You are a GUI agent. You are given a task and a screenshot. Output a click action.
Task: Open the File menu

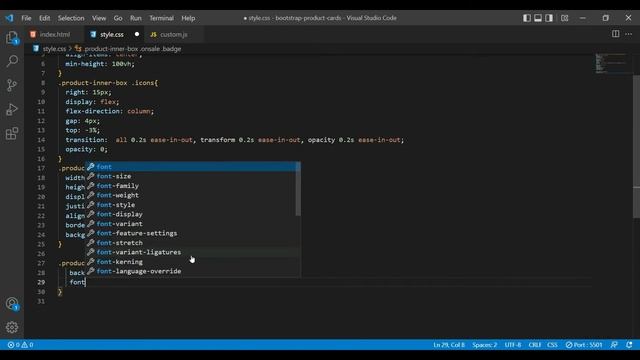tap(26, 18)
